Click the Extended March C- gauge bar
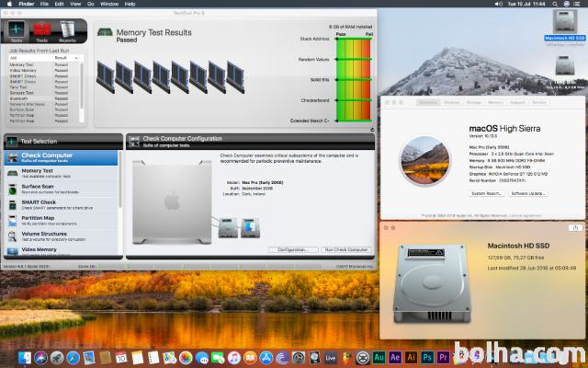The height and width of the screenshot is (368, 588). 353,121
